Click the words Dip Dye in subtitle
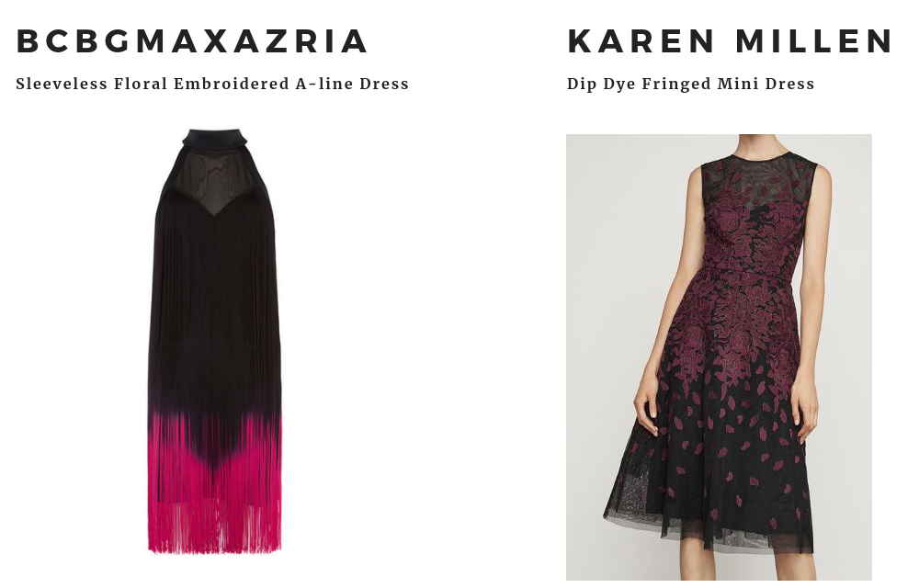Viewport: 919px width, 588px height. coord(601,84)
